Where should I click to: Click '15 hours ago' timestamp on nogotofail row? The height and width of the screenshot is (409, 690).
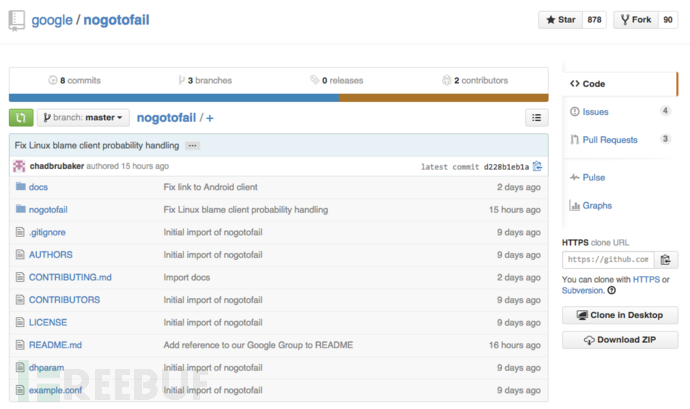(514, 210)
